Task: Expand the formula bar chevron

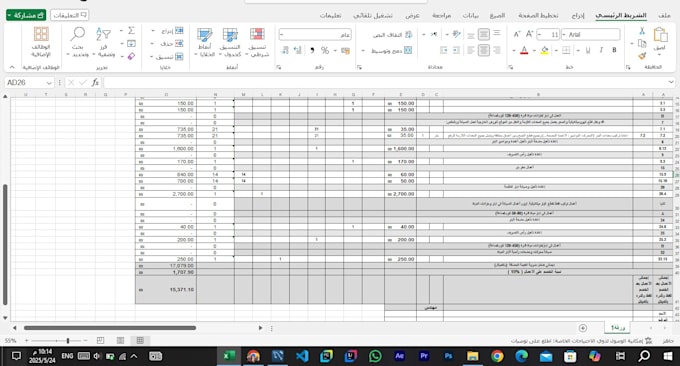Action: pyautogui.click(x=671, y=82)
